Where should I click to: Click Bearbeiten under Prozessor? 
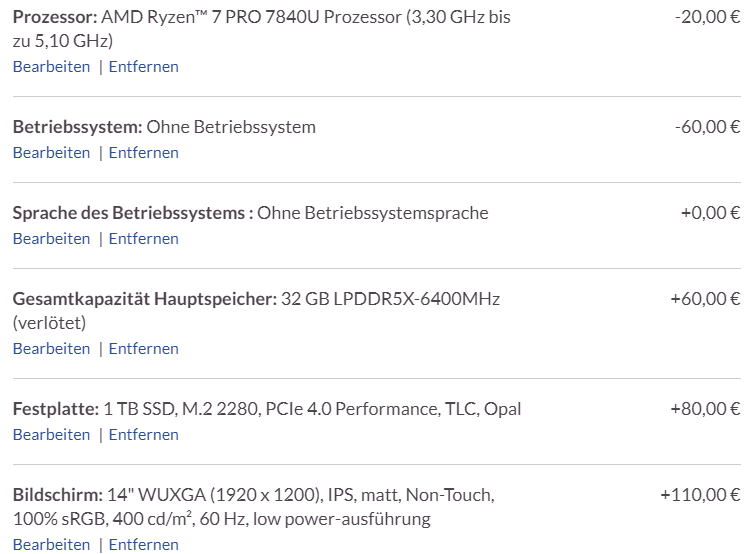tap(51, 67)
